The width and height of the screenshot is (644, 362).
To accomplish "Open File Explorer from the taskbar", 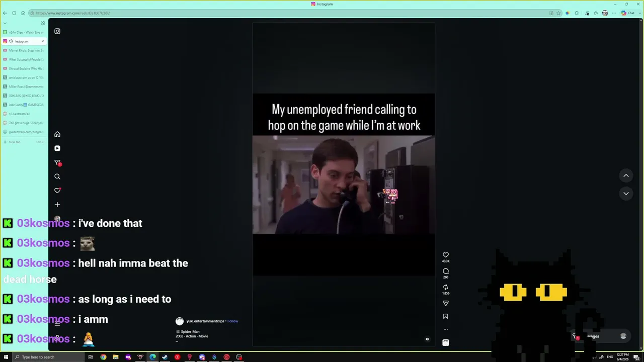I will point(116,357).
